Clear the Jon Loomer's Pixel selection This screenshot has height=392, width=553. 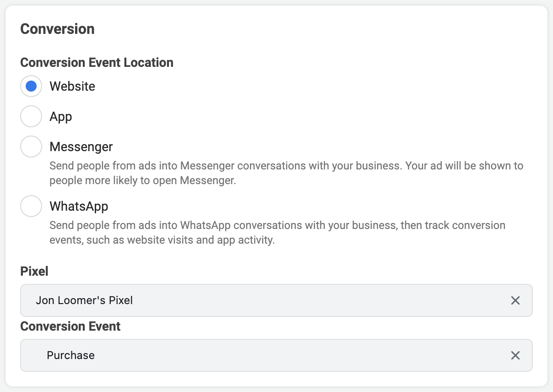515,300
